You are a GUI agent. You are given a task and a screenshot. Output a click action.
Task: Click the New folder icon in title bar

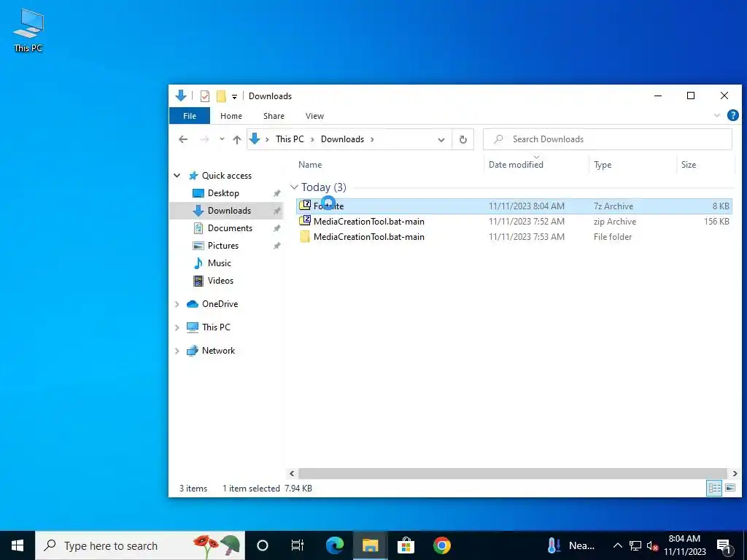click(x=221, y=96)
